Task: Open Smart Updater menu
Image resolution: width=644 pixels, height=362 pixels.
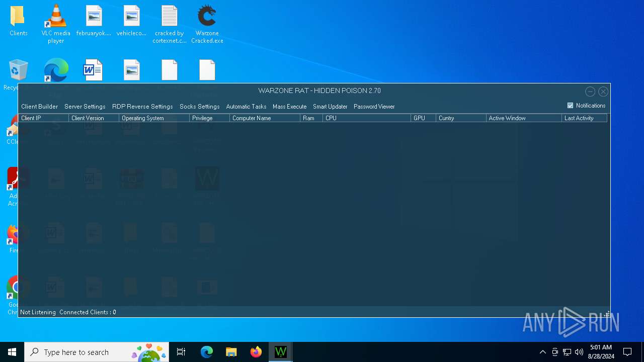Action: (330, 107)
